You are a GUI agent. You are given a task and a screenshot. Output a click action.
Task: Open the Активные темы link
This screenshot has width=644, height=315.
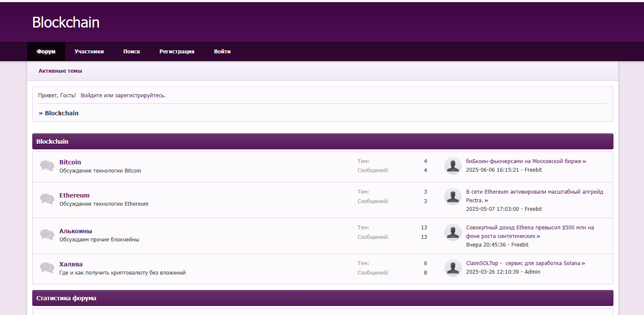click(60, 71)
